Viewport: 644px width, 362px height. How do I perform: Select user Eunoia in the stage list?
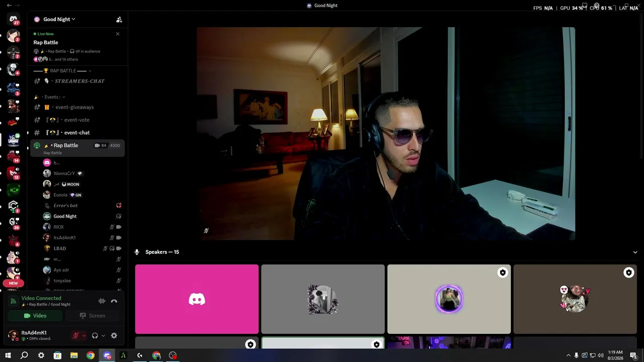(60, 195)
